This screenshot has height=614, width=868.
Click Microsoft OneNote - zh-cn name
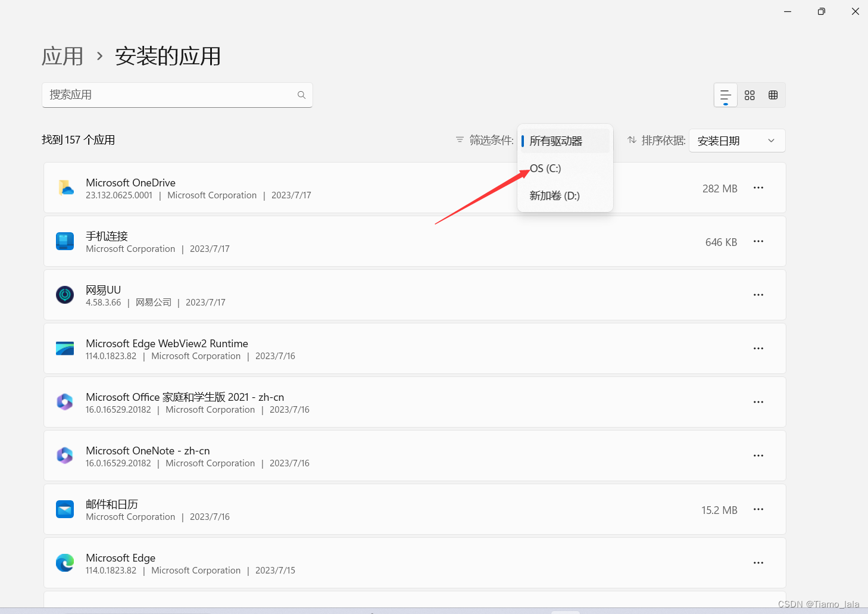coord(148,451)
